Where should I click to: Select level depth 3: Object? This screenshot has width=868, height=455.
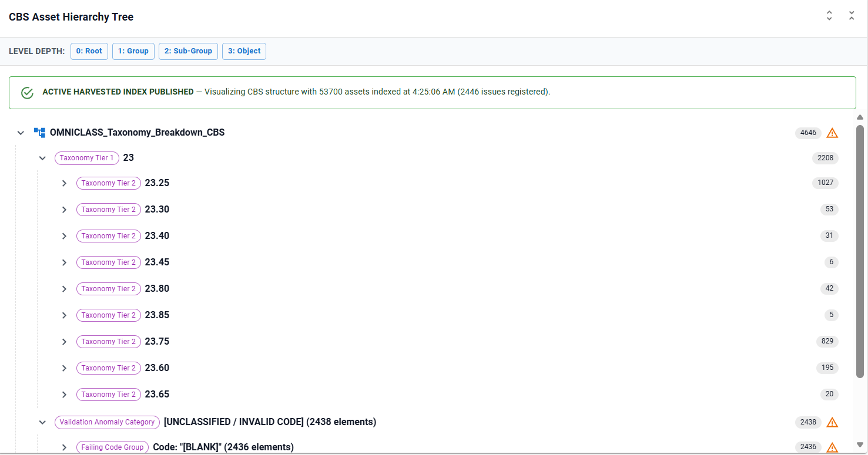244,51
